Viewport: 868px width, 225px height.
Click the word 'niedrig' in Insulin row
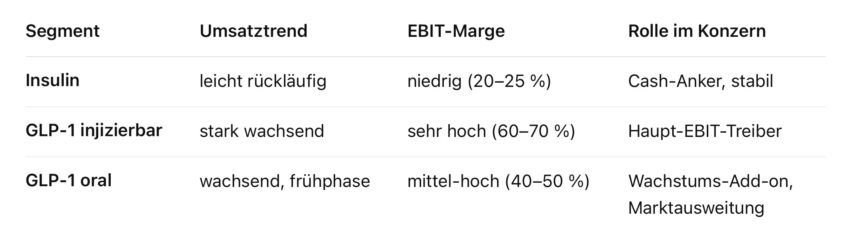pos(434,81)
